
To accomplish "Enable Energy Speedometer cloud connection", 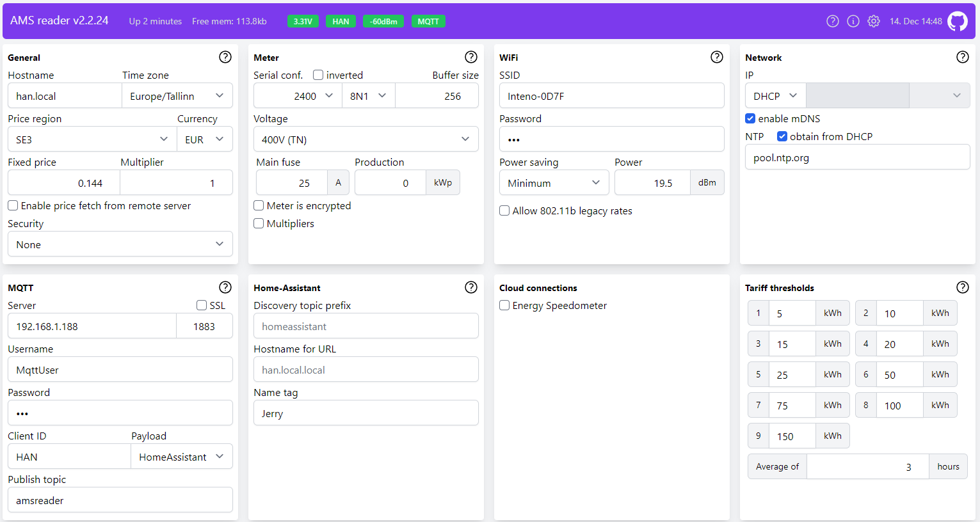I will 504,305.
